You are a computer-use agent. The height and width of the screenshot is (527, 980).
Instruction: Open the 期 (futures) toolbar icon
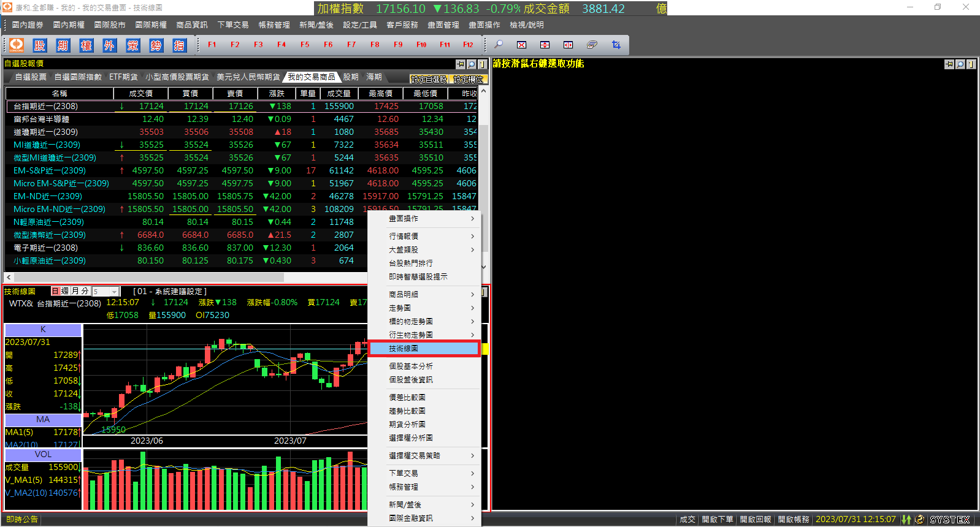63,45
